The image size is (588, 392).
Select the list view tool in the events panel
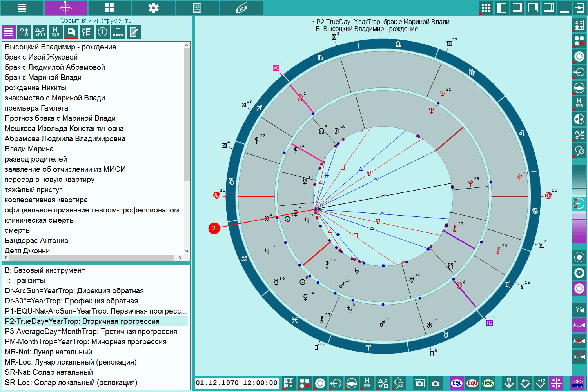[x=9, y=32]
